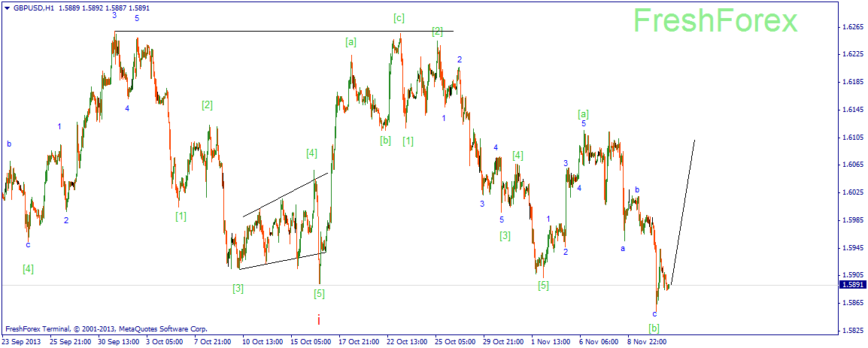Select the 1.5865 price axis label
Image resolution: width=868 pixels, height=348 pixels.
click(x=852, y=303)
